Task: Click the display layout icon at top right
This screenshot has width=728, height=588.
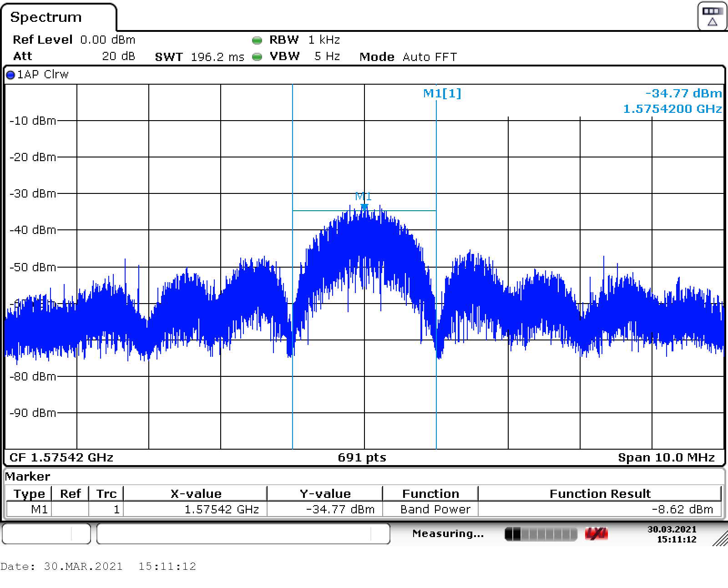Action: tap(712, 16)
